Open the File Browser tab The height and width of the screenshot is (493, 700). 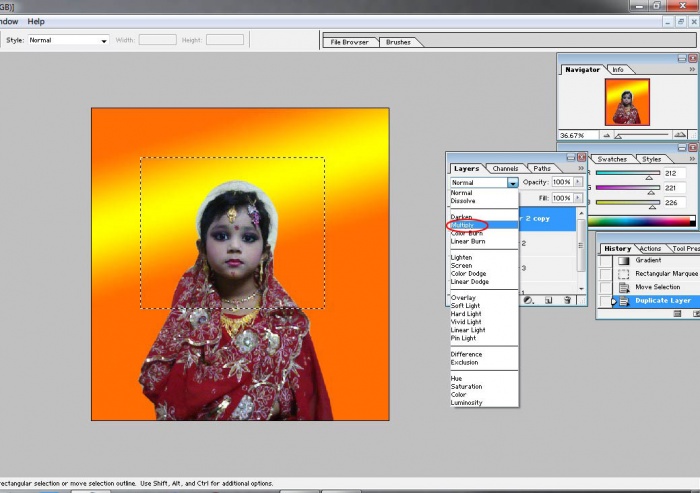(x=349, y=42)
